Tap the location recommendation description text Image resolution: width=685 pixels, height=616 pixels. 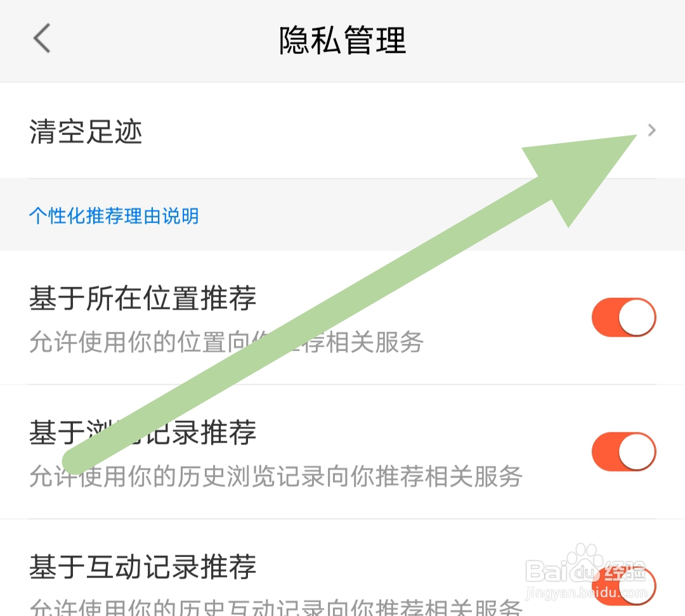[x=226, y=342]
